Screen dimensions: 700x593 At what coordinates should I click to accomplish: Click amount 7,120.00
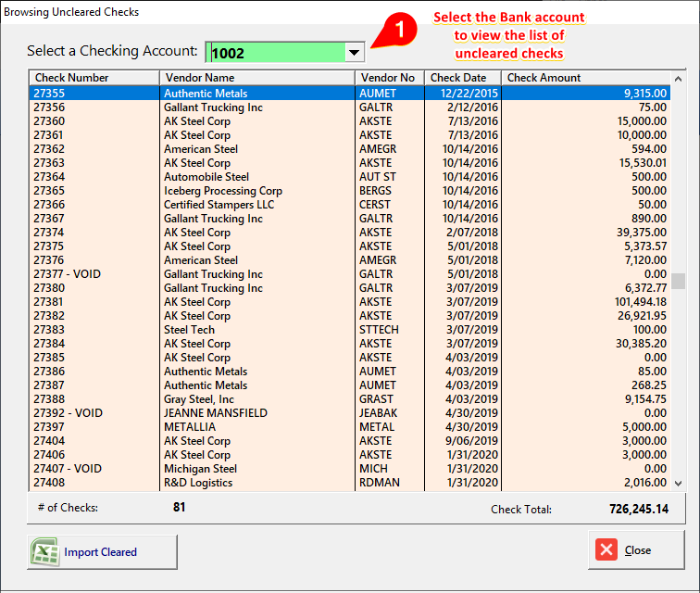click(645, 260)
